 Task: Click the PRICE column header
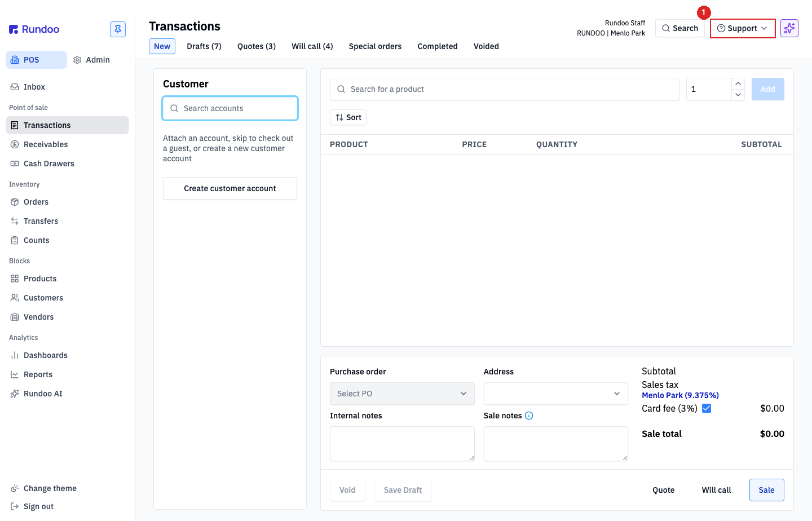pyautogui.click(x=474, y=144)
